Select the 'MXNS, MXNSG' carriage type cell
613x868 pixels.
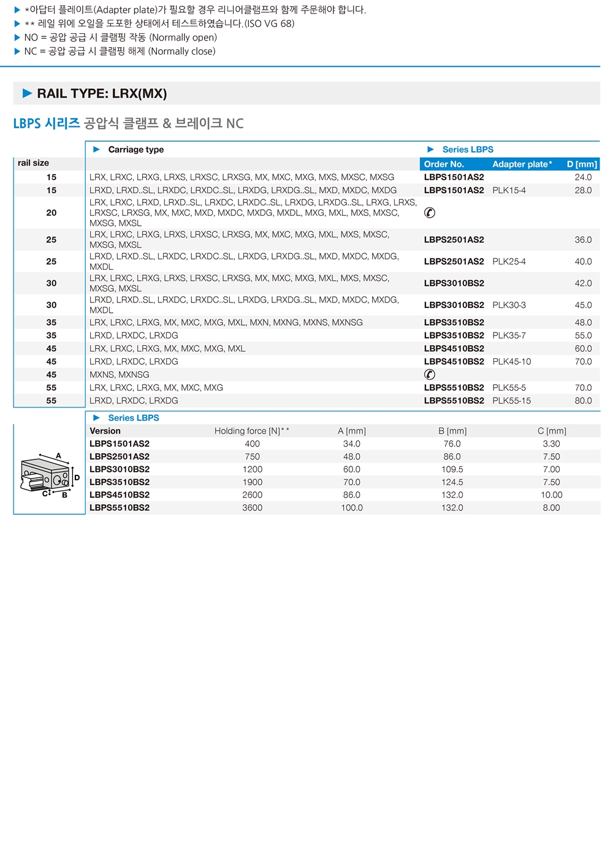coord(120,375)
